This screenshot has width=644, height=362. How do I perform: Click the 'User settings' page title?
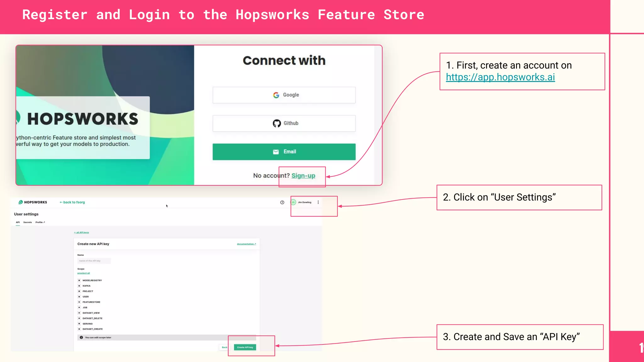click(26, 214)
